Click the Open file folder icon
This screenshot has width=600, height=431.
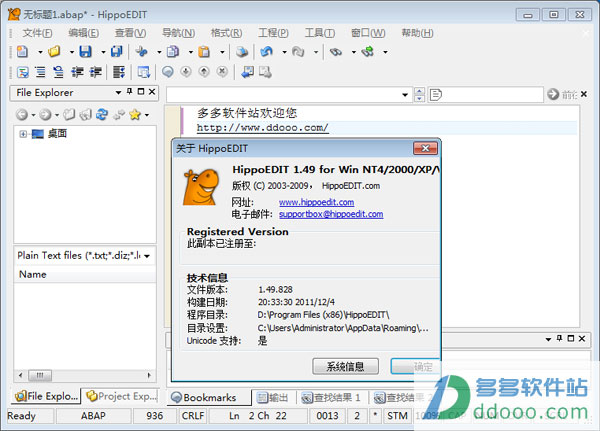coord(54,52)
